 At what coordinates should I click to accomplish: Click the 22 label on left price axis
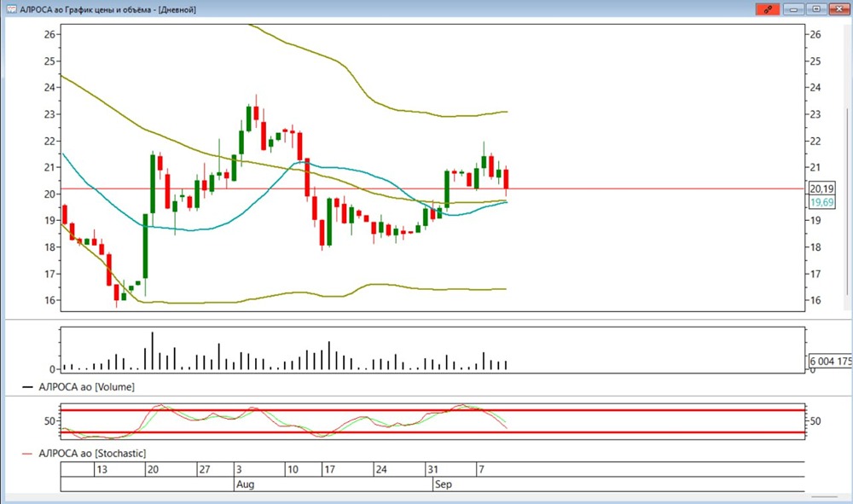50,141
